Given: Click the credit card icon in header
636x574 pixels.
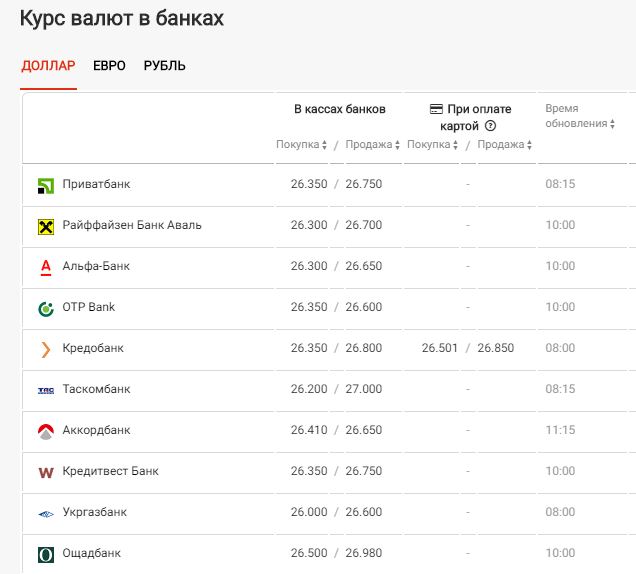Looking at the screenshot, I should tap(436, 109).
